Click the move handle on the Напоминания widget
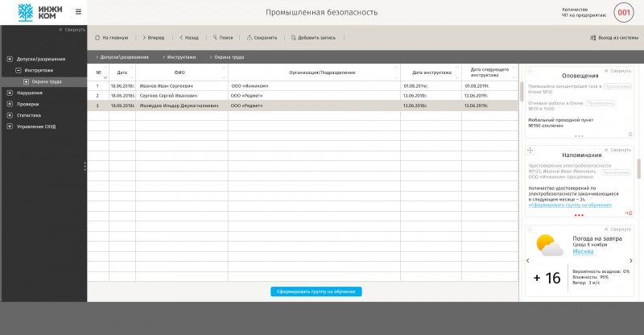The height and width of the screenshot is (335, 644). pyautogui.click(x=530, y=150)
